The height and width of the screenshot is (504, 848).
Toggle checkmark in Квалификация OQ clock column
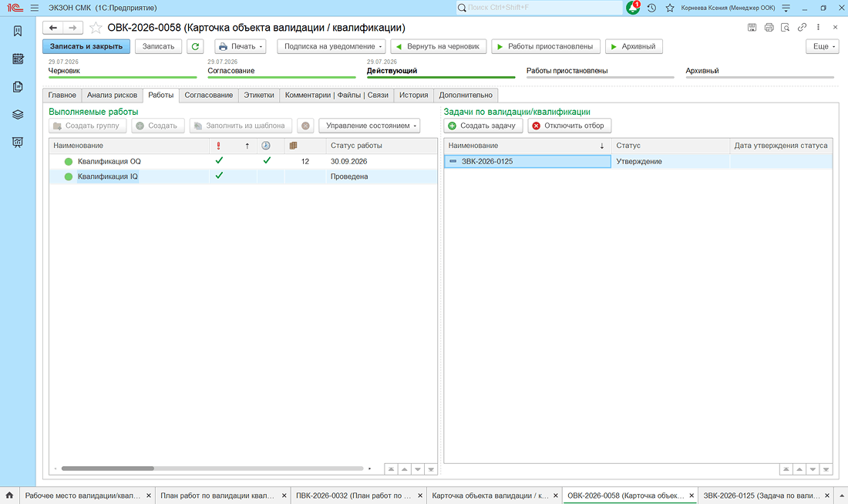267,160
